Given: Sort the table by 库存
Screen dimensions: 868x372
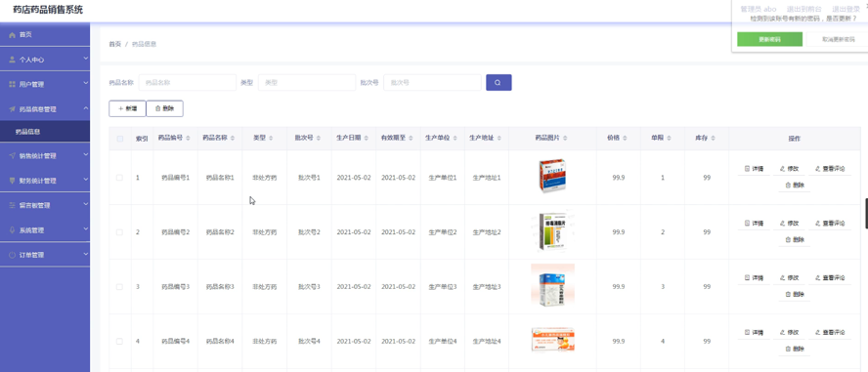Looking at the screenshot, I should coord(713,139).
